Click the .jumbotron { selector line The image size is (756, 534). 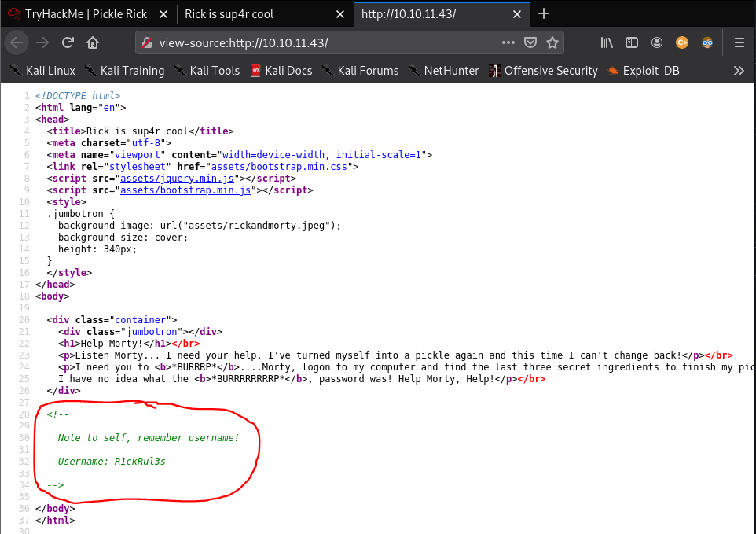point(80,214)
